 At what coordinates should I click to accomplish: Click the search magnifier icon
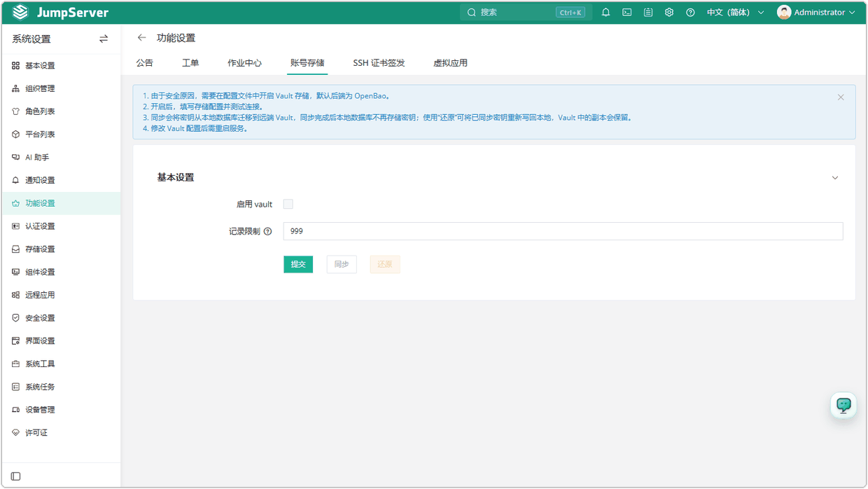pyautogui.click(x=472, y=13)
